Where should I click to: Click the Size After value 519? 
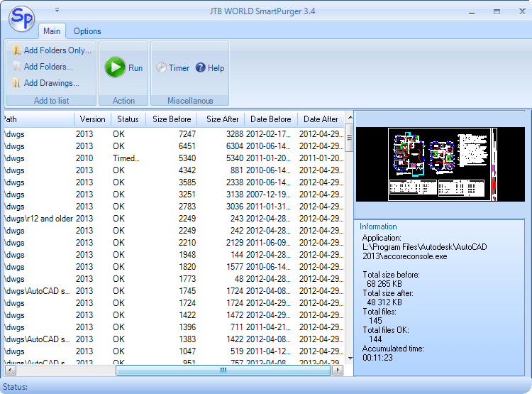237,351
